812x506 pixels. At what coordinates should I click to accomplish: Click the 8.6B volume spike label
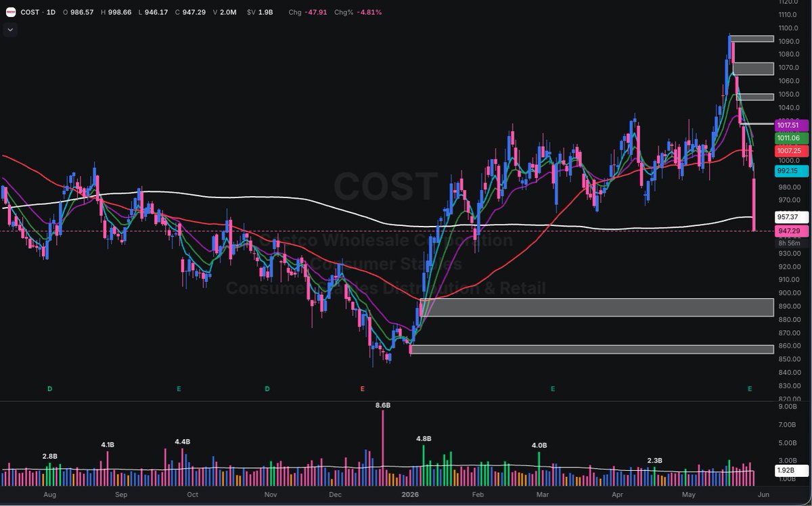click(x=383, y=405)
